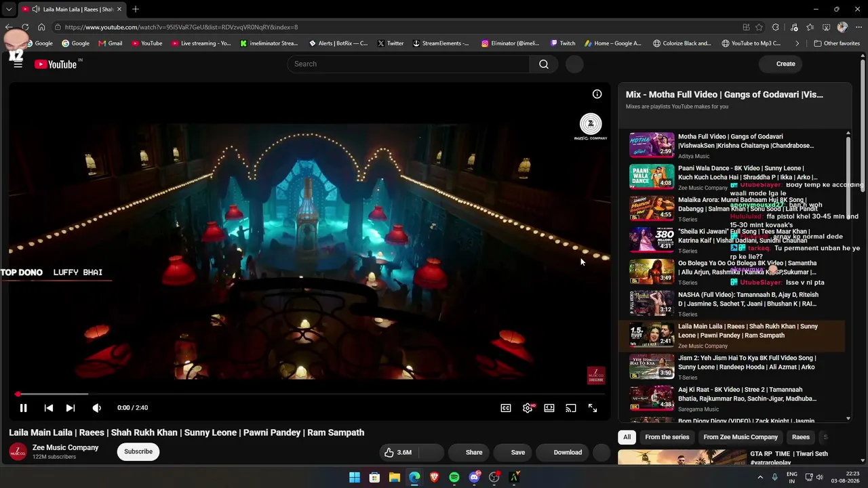868x488 pixels.
Task: Like the video with 3.6M likes
Action: [x=398, y=452]
